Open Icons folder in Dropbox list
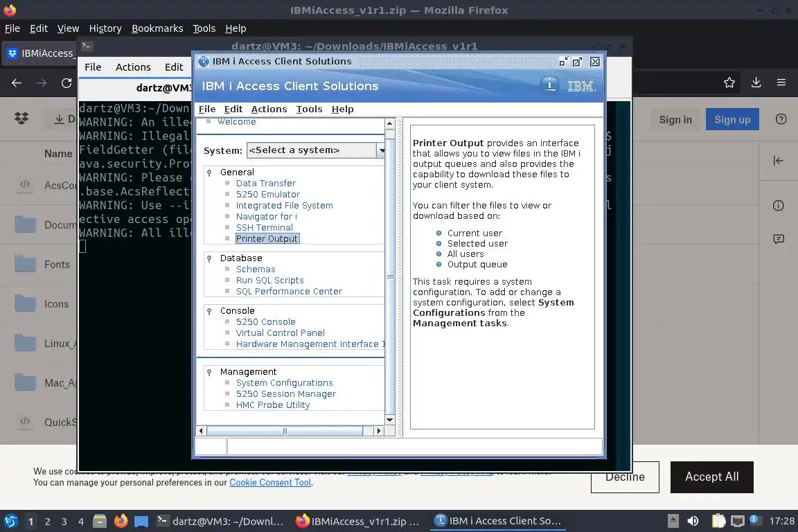The image size is (798, 532). [x=56, y=304]
